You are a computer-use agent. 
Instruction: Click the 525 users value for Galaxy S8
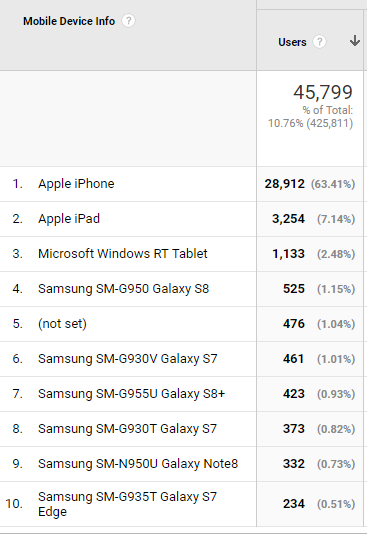click(293, 289)
